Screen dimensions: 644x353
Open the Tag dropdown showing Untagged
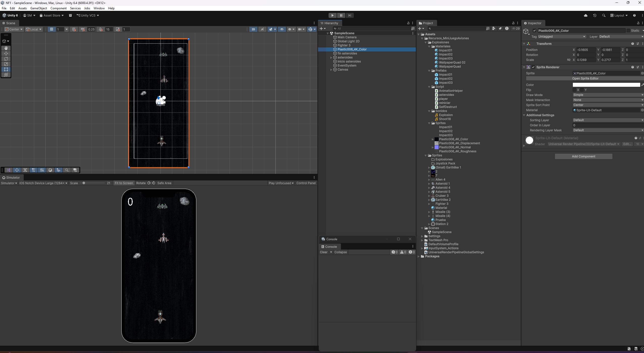[562, 37]
